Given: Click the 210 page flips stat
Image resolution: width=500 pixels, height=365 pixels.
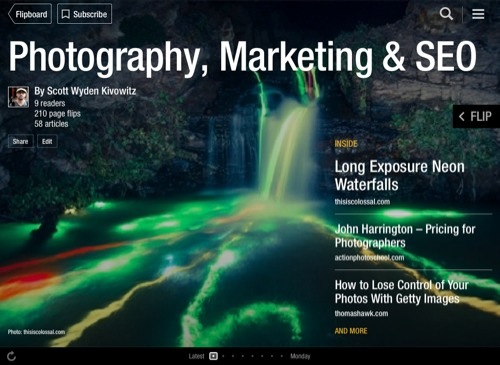Looking at the screenshot, I should [57, 114].
